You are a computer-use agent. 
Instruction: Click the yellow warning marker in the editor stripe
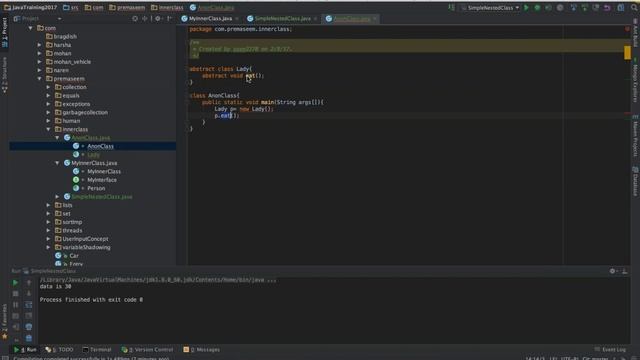tap(627, 53)
